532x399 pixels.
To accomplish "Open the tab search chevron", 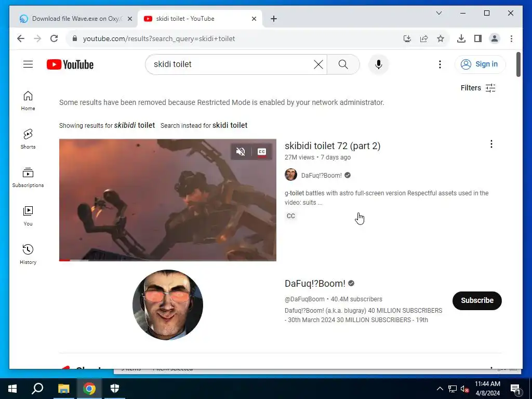I will (x=438, y=13).
